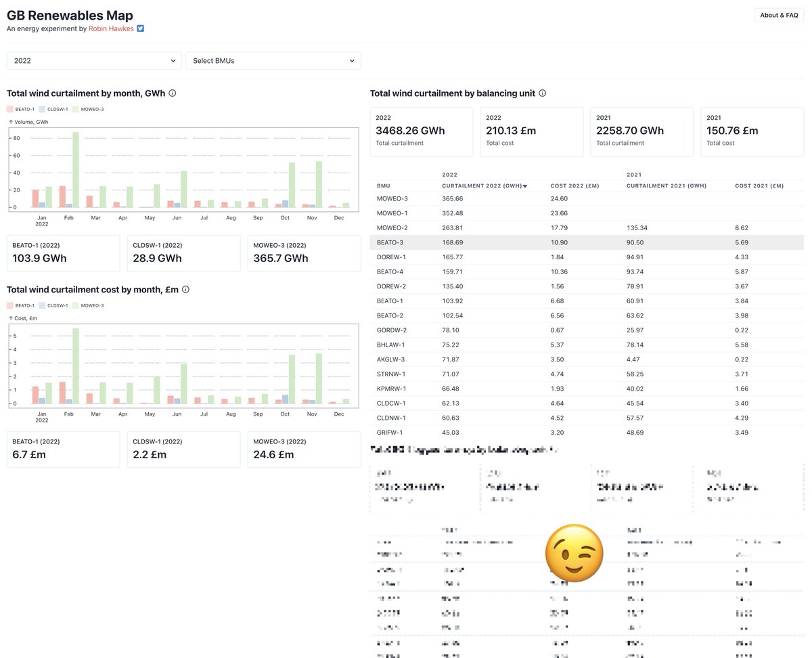Select the KPMRW-1 table row
Viewport: 812px width, 658px height.
587,389
